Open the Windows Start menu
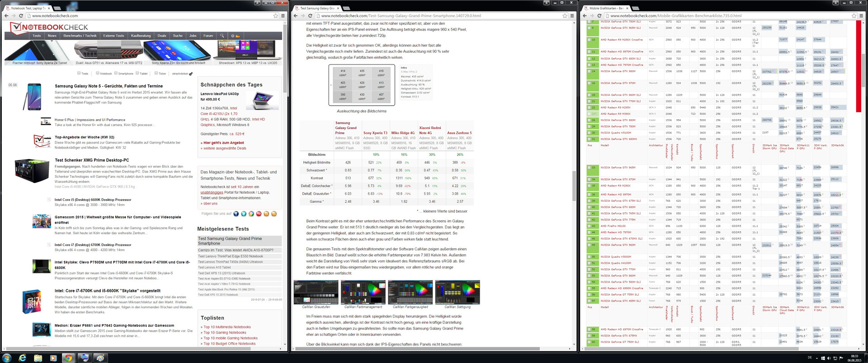The width and height of the screenshot is (868, 363). click(7, 358)
